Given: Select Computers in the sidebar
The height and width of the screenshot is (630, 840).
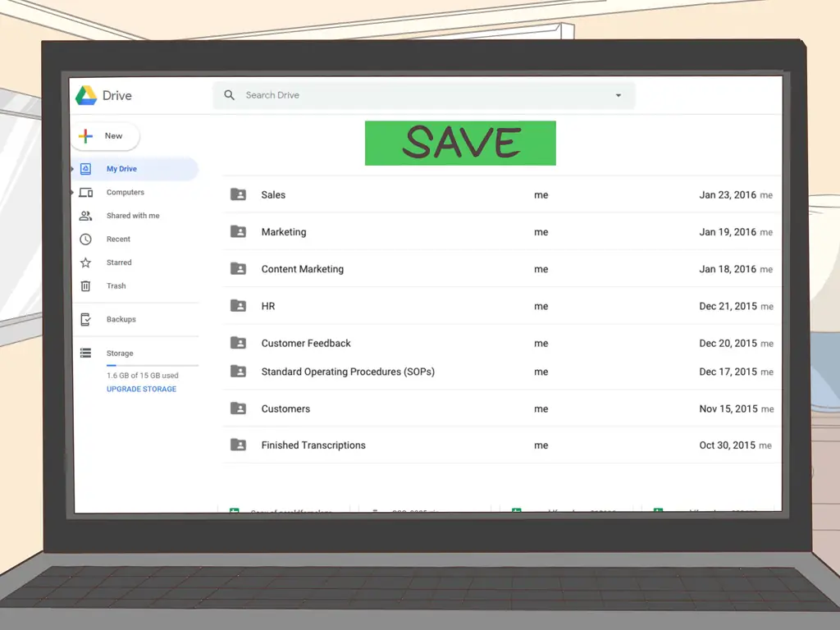Looking at the screenshot, I should point(125,193).
